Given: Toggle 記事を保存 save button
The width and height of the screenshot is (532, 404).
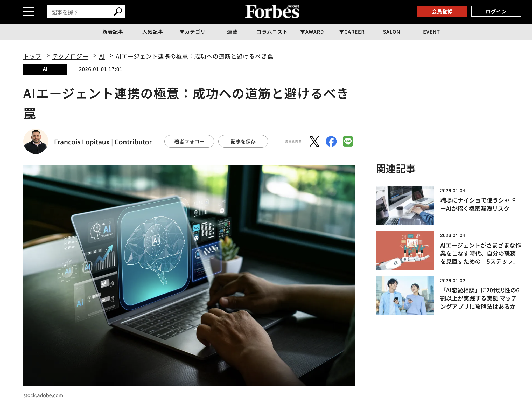Looking at the screenshot, I should pyautogui.click(x=243, y=142).
